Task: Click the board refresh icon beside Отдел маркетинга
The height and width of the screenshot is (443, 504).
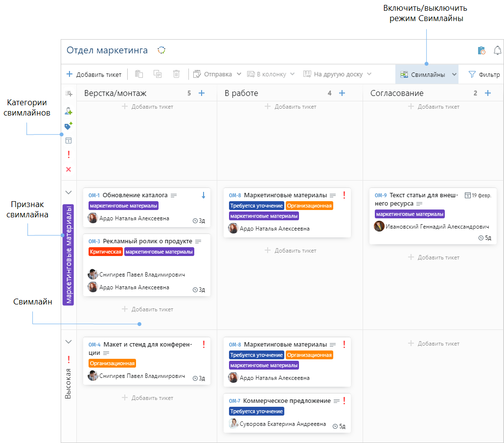Action: coord(161,50)
